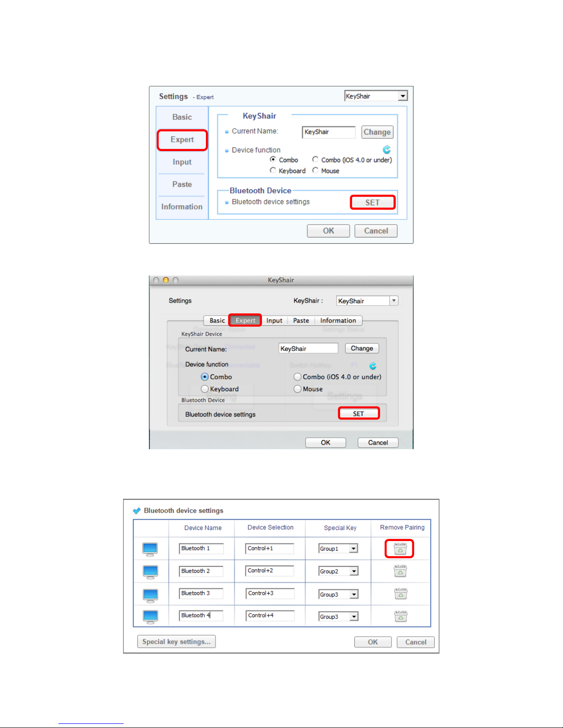Select Combo radio in Windows Settings dialog
This screenshot has width=563, height=728.
273,159
